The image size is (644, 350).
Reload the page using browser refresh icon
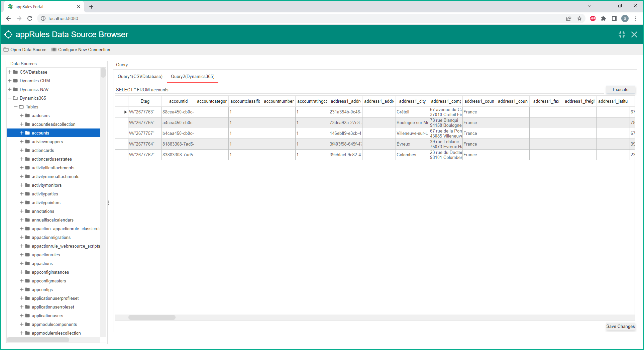tap(30, 18)
